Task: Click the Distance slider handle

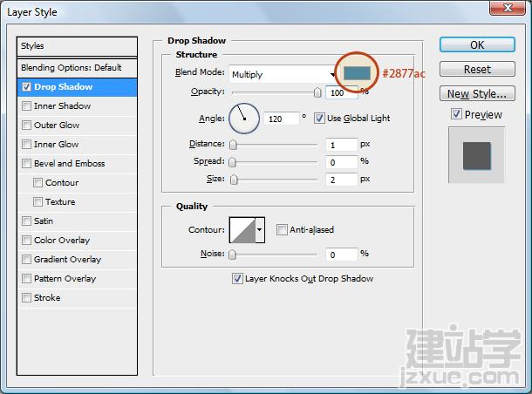Action: point(233,145)
